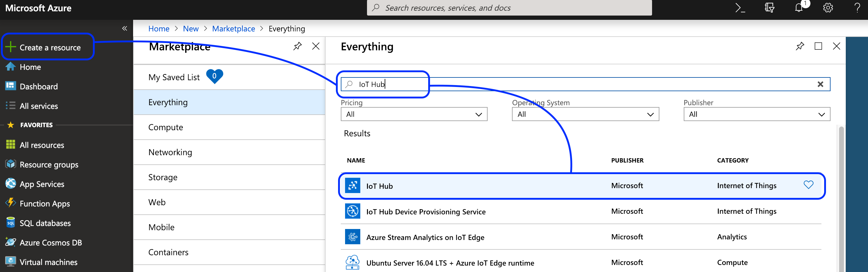Screen dimensions: 868x272
Task: Open the directory and subscription filter icon
Action: click(769, 8)
